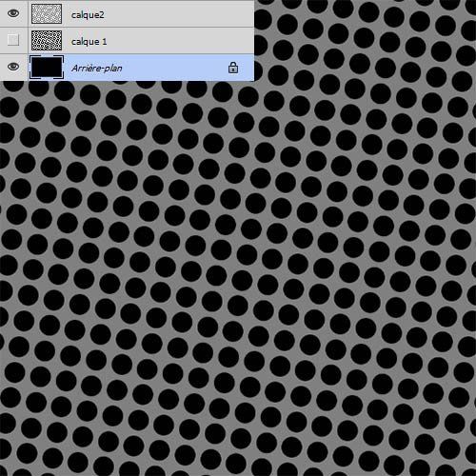
Task: Toggle visibility of Arrière-plan layer
Action: pos(13,67)
